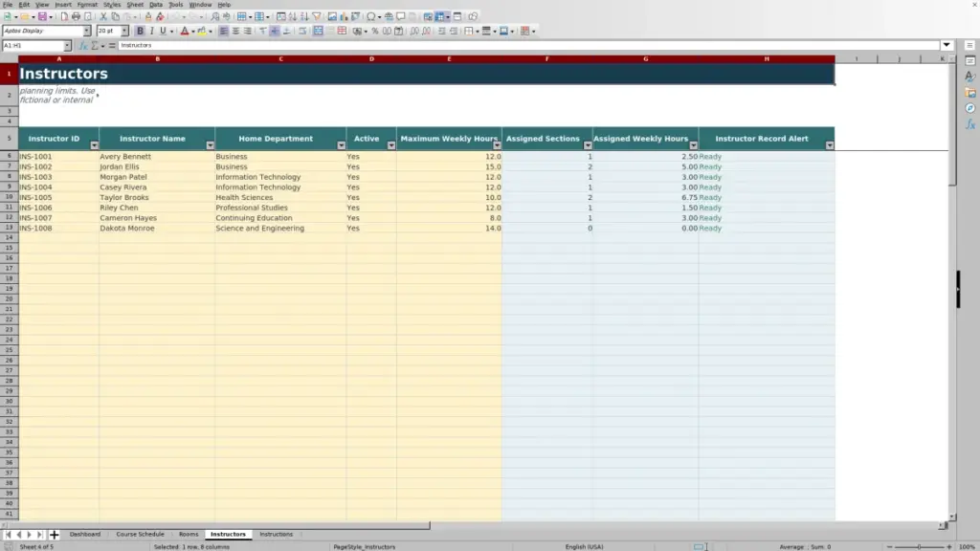Click the Wrap text icon

[x=302, y=31]
